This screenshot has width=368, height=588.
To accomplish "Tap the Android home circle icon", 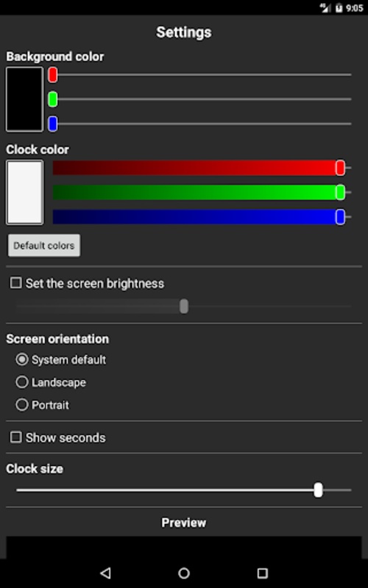I will coord(184,573).
